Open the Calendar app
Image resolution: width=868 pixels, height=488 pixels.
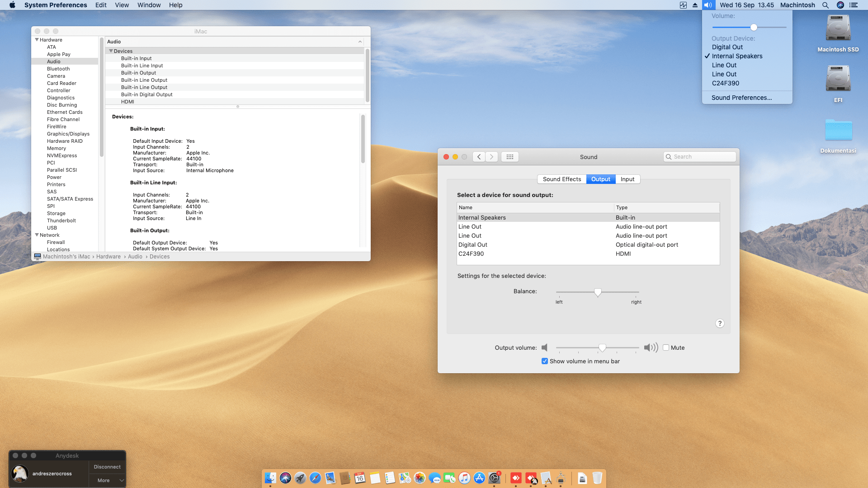click(x=360, y=478)
